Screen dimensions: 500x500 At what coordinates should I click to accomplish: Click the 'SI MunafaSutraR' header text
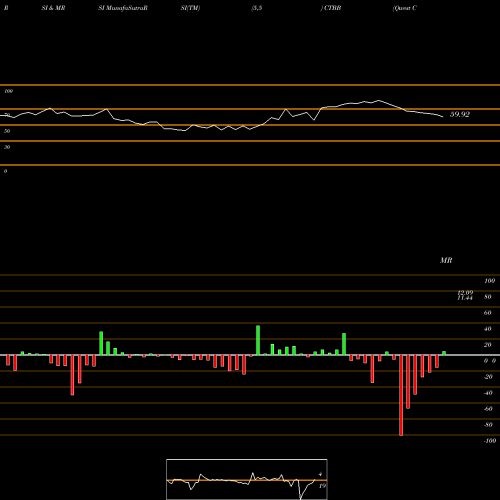tap(123, 8)
